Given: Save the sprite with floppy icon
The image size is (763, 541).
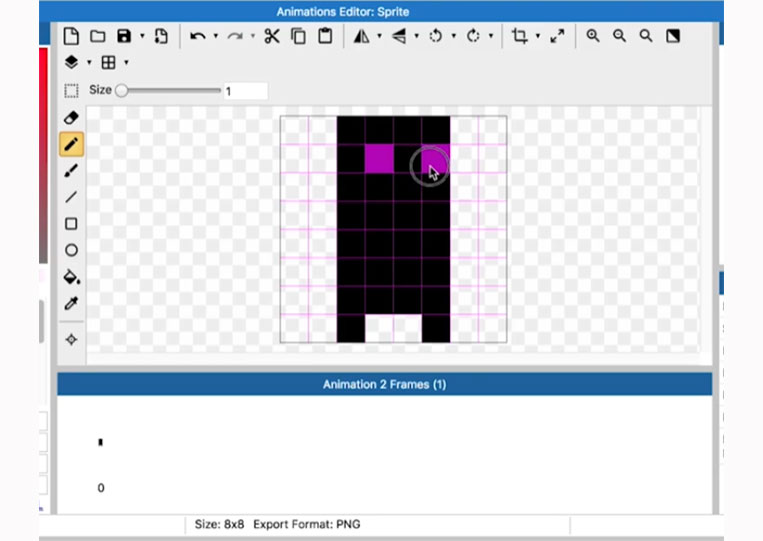Looking at the screenshot, I should [124, 36].
